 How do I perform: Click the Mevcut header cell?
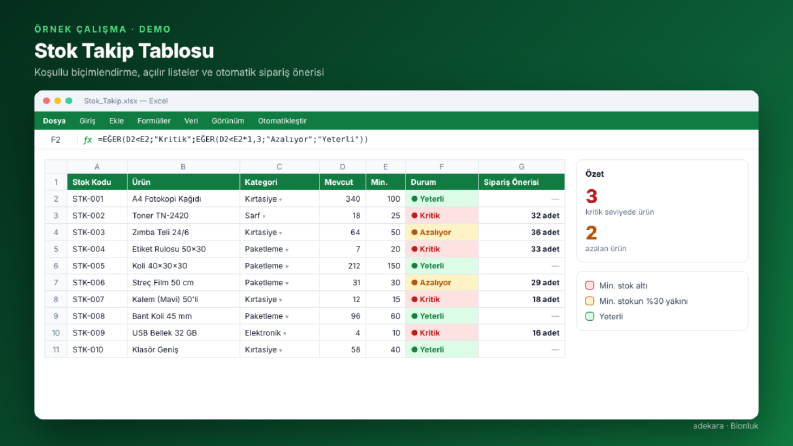[342, 182]
